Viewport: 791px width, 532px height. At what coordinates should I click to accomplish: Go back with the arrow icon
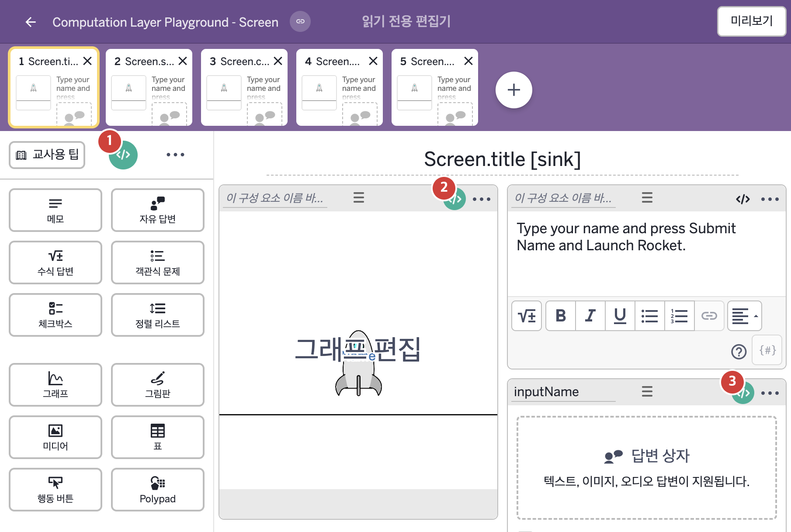coord(31,22)
